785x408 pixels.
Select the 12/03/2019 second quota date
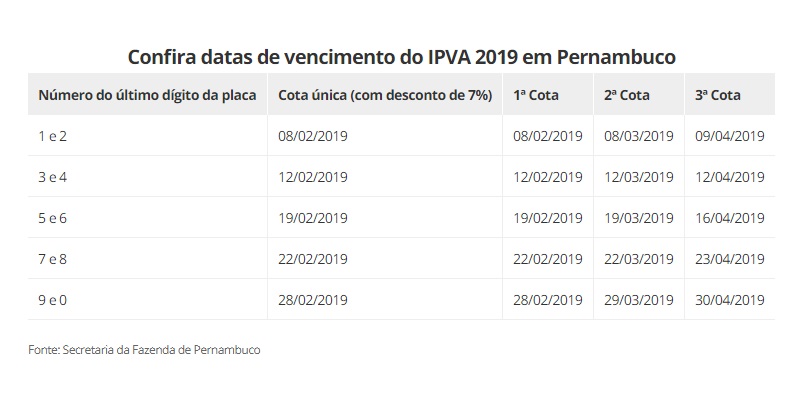pyautogui.click(x=638, y=177)
